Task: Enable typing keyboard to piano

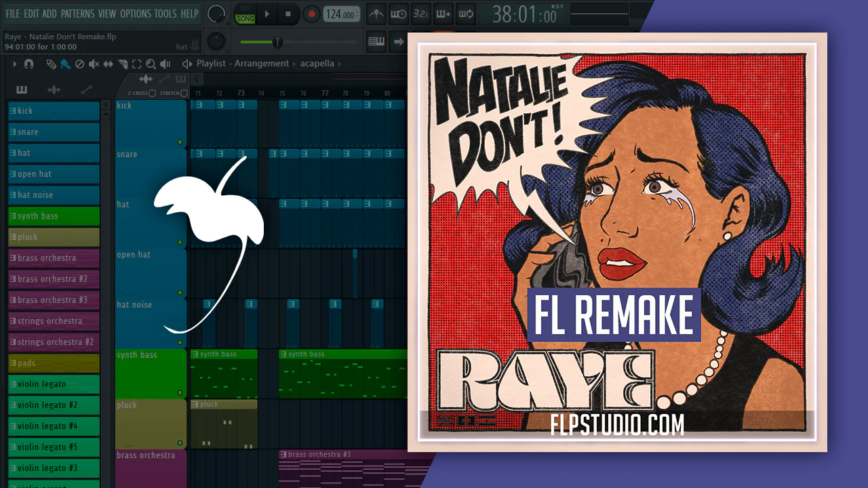Action: coord(376,41)
